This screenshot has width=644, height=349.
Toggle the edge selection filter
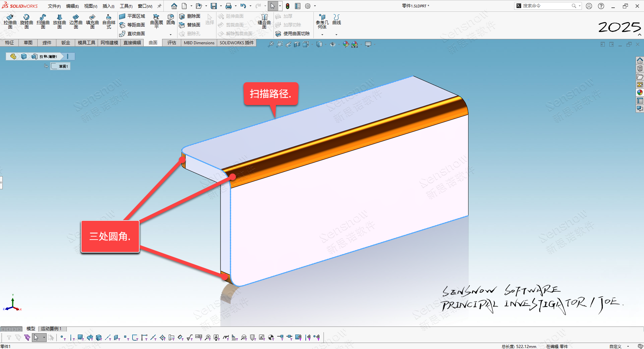click(71, 338)
